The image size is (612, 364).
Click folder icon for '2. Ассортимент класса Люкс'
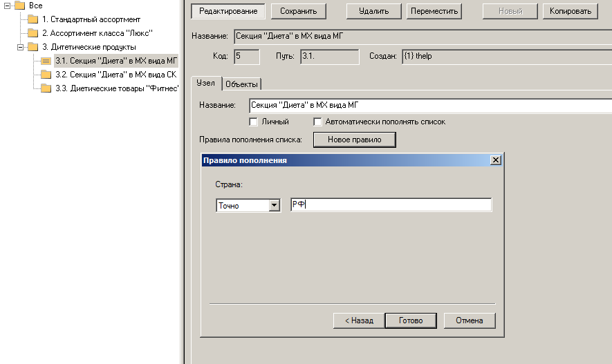coord(33,33)
